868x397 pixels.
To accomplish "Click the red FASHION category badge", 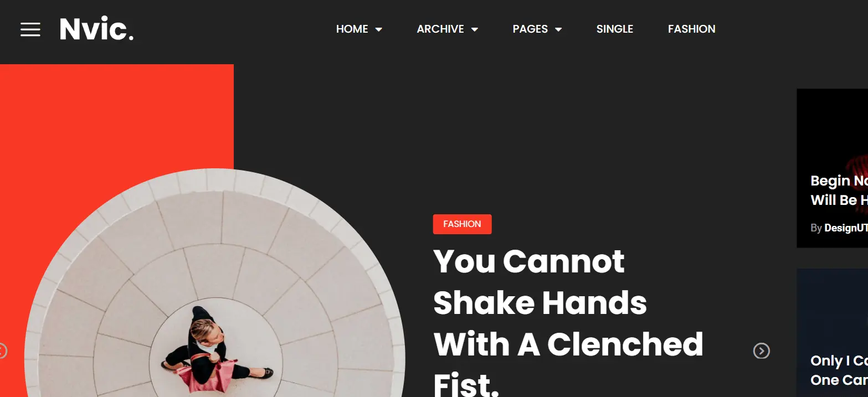I will [x=462, y=224].
